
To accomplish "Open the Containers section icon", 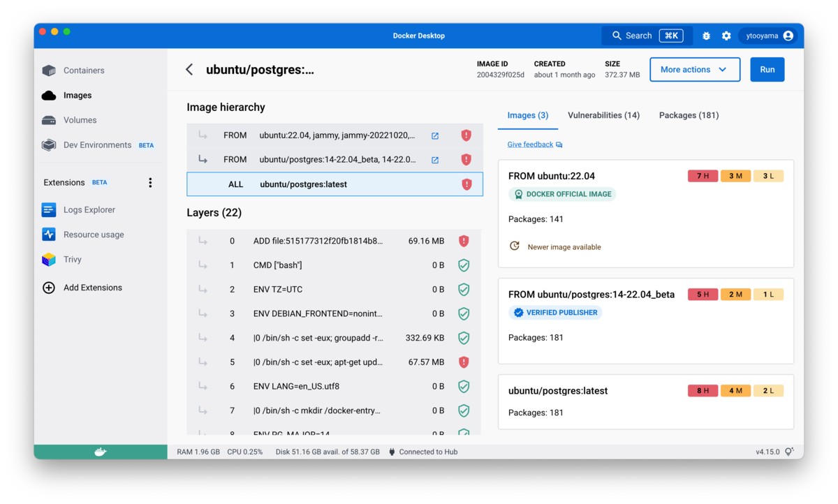I will coord(49,71).
